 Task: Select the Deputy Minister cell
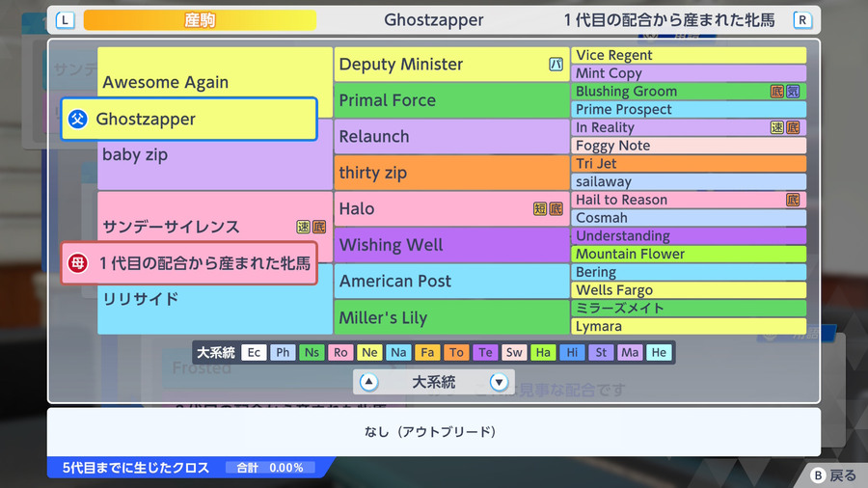[451, 65]
